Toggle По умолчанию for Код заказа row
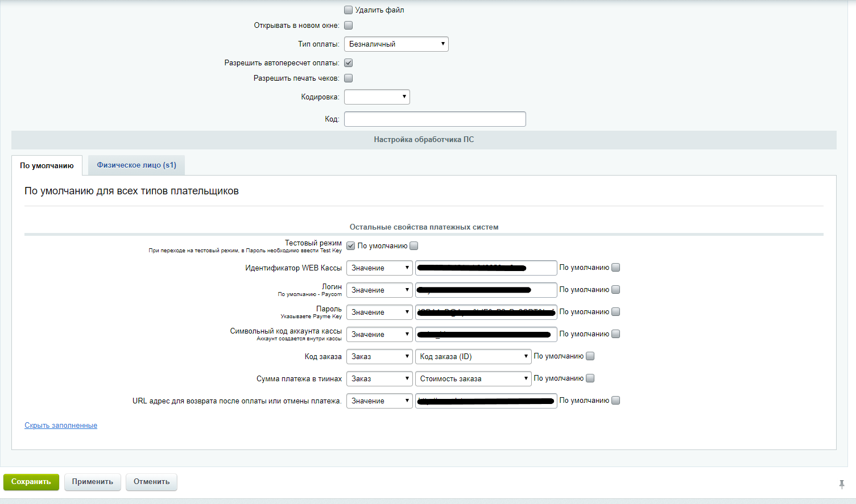856x504 pixels. 590,356
